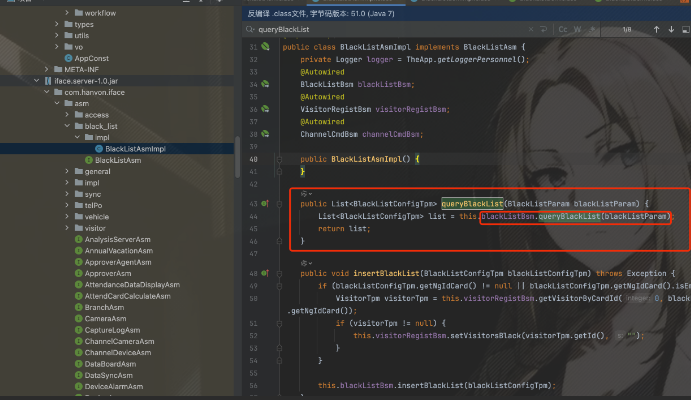
Task: Collapse the impl folder under black_list
Action: click(x=77, y=137)
